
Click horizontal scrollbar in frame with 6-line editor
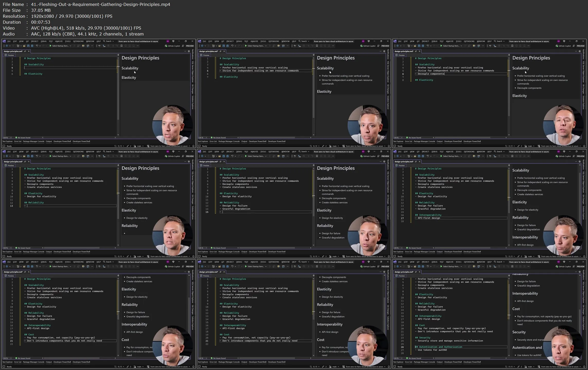click(x=79, y=138)
